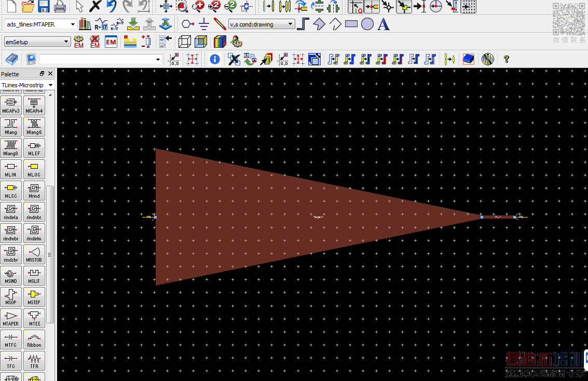Select the MRSTUB palette component
Image resolution: width=588 pixels, height=381 pixels.
34,254
